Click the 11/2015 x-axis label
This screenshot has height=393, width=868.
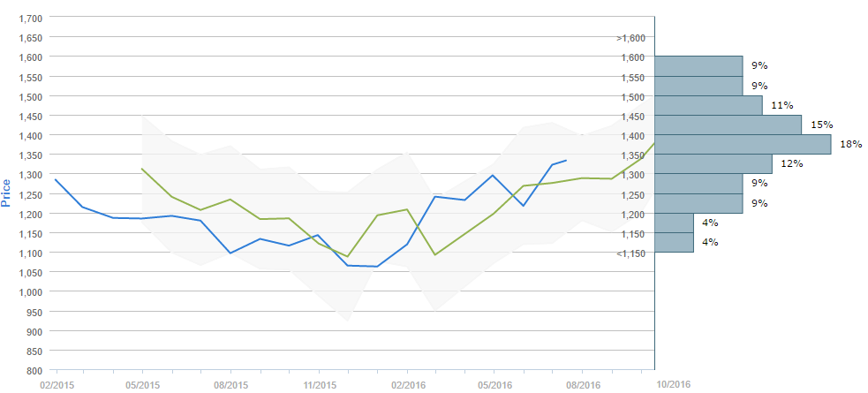[319, 384]
